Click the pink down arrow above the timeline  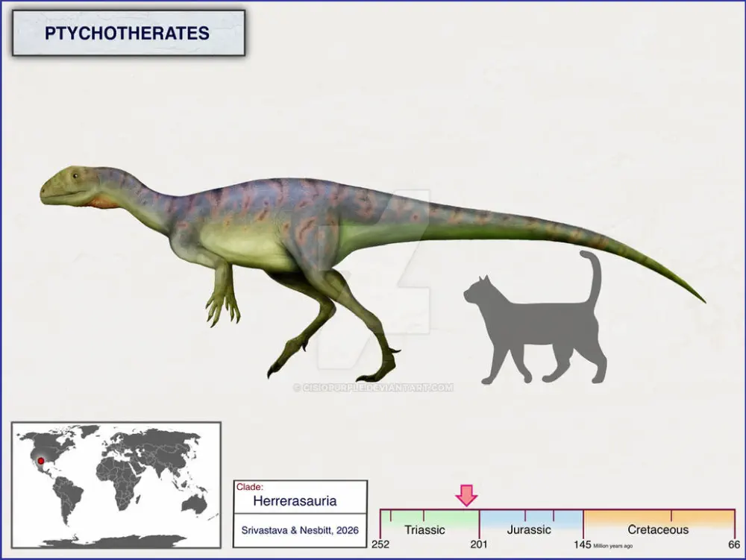(x=467, y=494)
